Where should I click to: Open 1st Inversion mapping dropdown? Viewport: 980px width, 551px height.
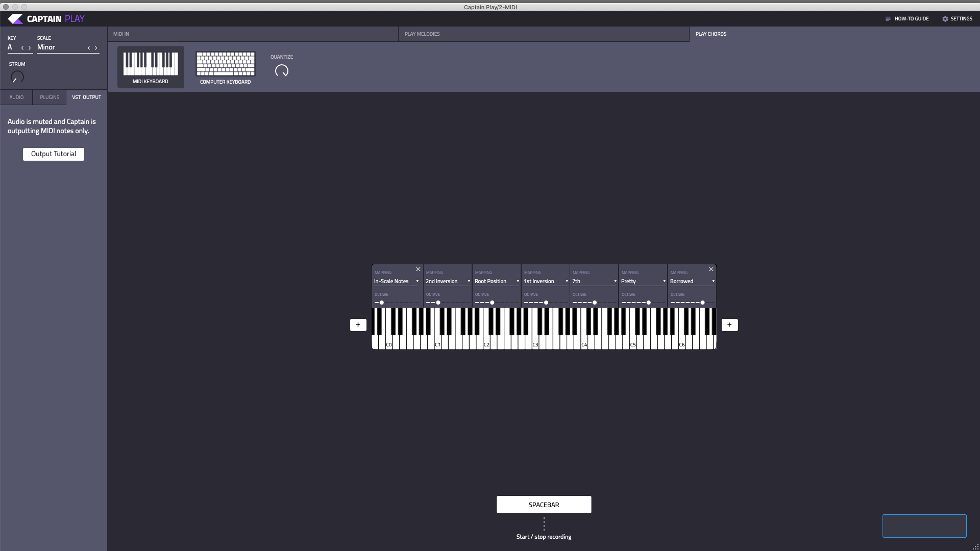[546, 282]
